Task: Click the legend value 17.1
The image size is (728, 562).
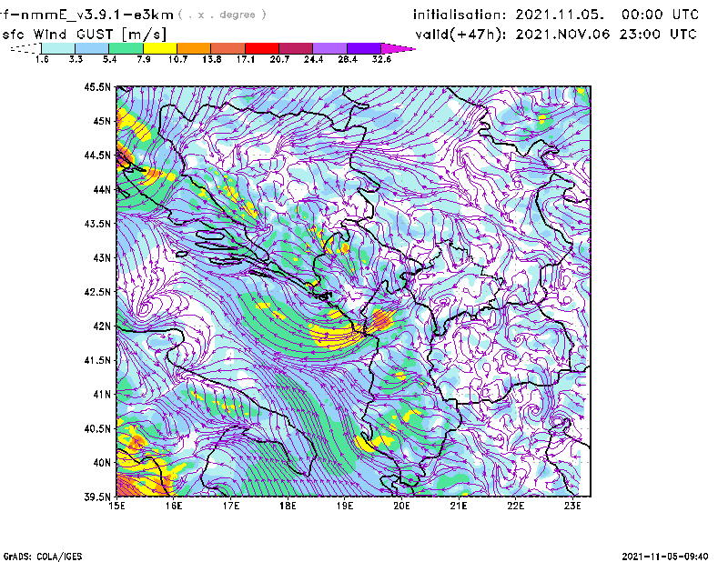Action: (x=246, y=59)
